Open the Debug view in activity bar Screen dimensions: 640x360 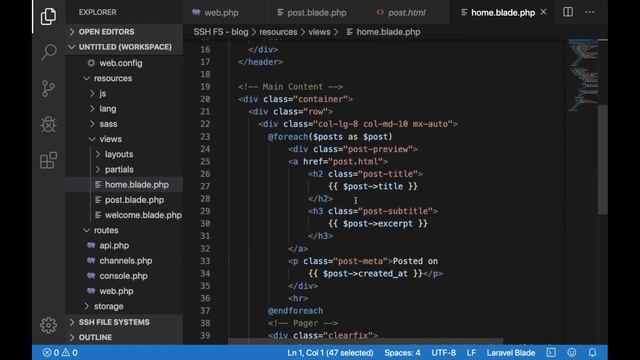point(48,124)
